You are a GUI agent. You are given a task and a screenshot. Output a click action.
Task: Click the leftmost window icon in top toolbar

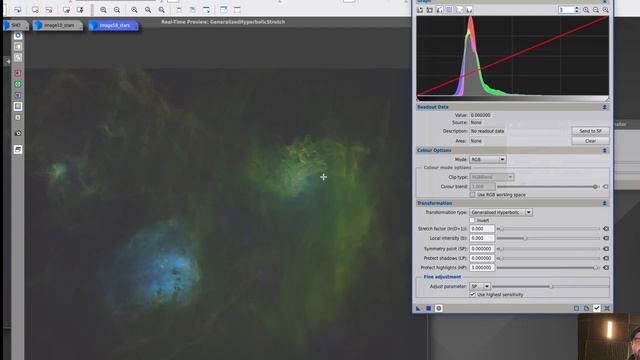coord(17,10)
